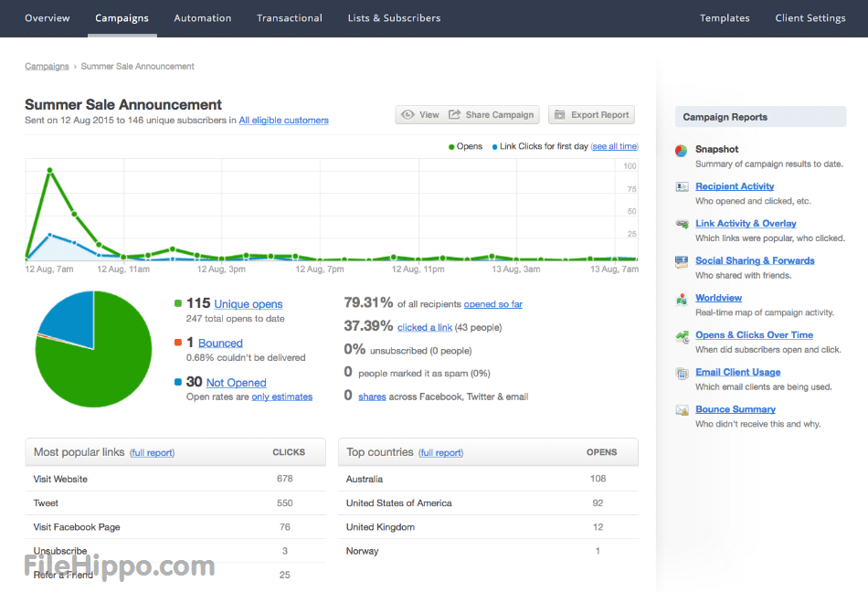
Task: Click the Recipient Activity report icon
Action: pyautogui.click(x=682, y=186)
